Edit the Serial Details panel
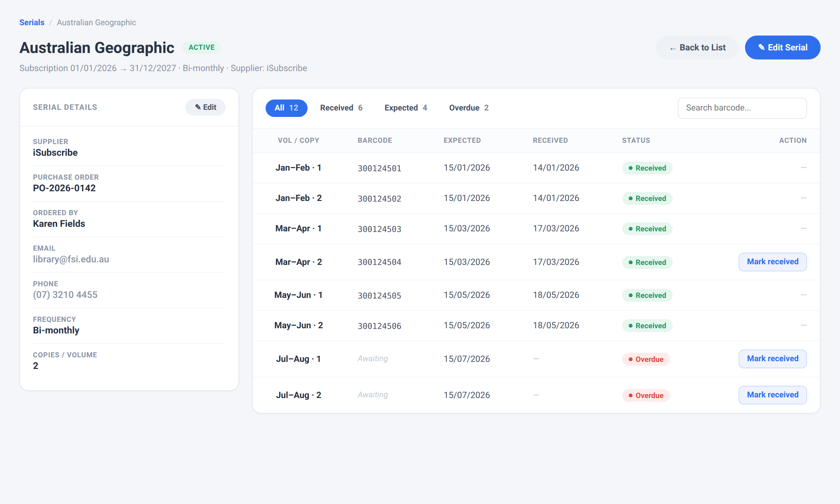840x504 pixels. [x=205, y=107]
